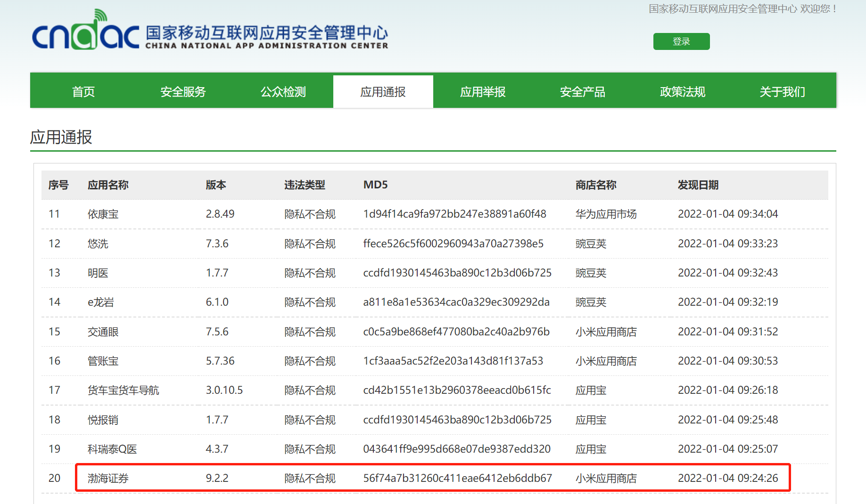Screen dimensions: 866x504
Task: Open the 首页 navigation menu item
Action: coord(83,91)
